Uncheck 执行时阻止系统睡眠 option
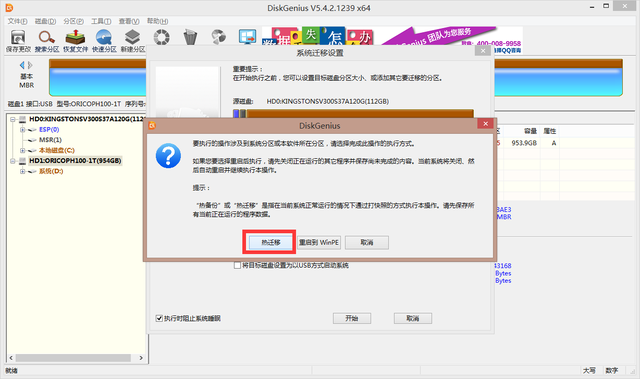The width and height of the screenshot is (640, 379). tap(159, 318)
